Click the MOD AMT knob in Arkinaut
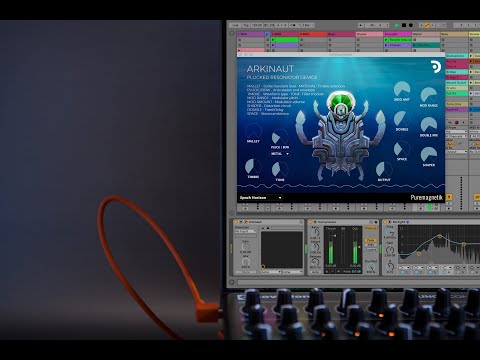480x360 pixels. point(402,89)
